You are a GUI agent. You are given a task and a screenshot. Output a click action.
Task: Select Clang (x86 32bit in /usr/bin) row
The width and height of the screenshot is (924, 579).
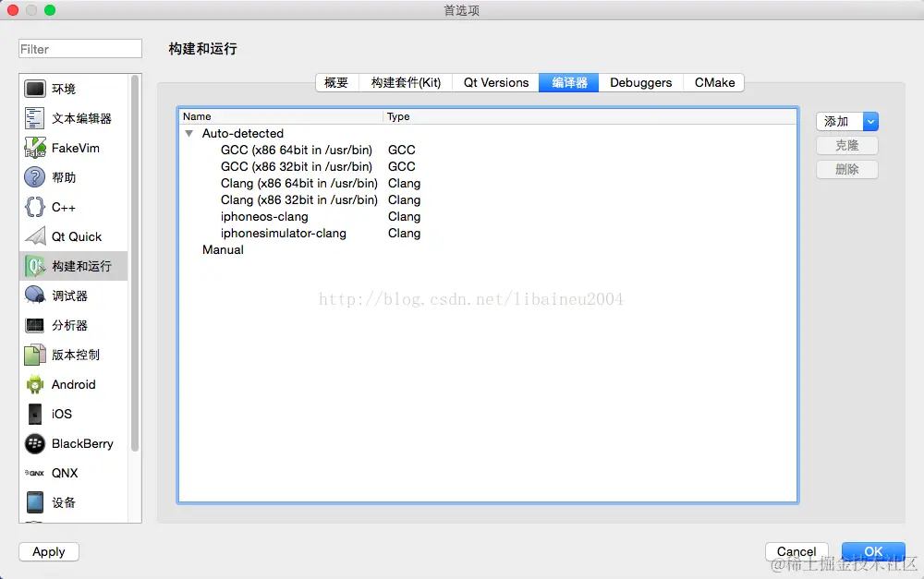tap(488, 200)
